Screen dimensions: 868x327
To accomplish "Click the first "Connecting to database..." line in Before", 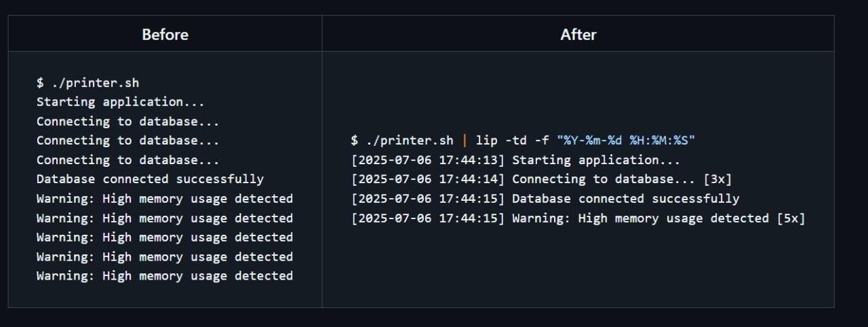I will 127,121.
